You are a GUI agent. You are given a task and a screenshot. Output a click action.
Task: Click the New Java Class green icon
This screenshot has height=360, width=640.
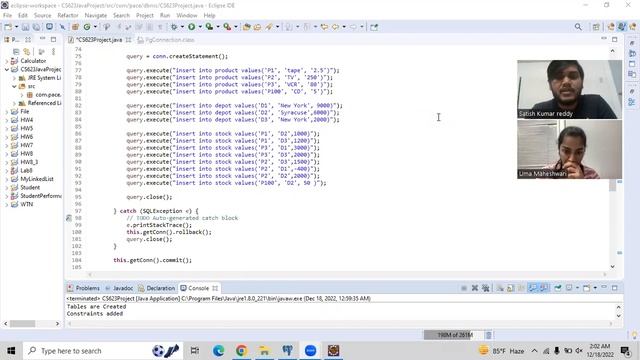(87, 27)
